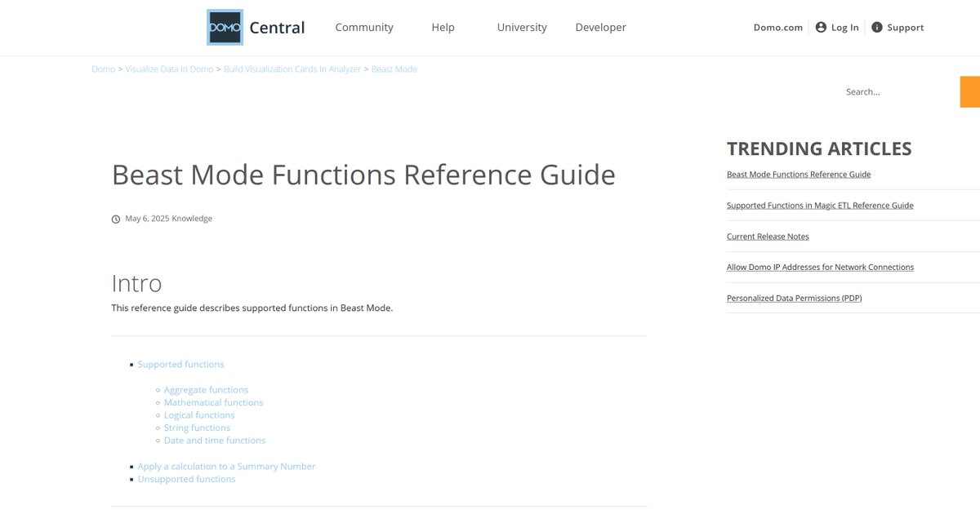The width and height of the screenshot is (980, 532).
Task: Jump to Apply a calculation to Summary Number
Action: (226, 467)
